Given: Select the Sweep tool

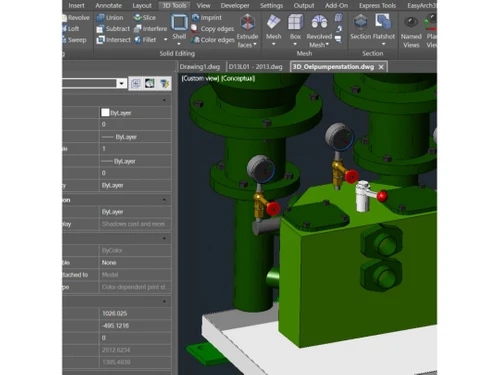Looking at the screenshot, I should pyautogui.click(x=74, y=40).
